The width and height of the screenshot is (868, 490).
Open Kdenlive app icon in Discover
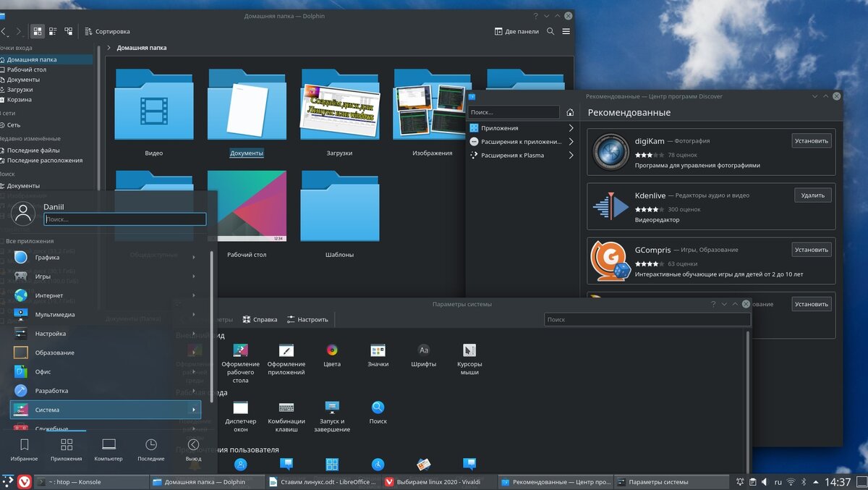click(x=610, y=206)
